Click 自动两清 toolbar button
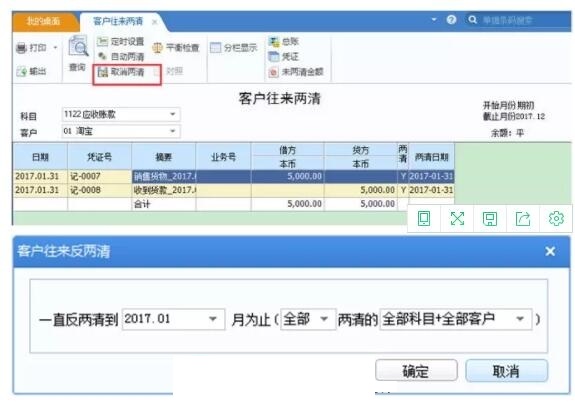 (121, 56)
